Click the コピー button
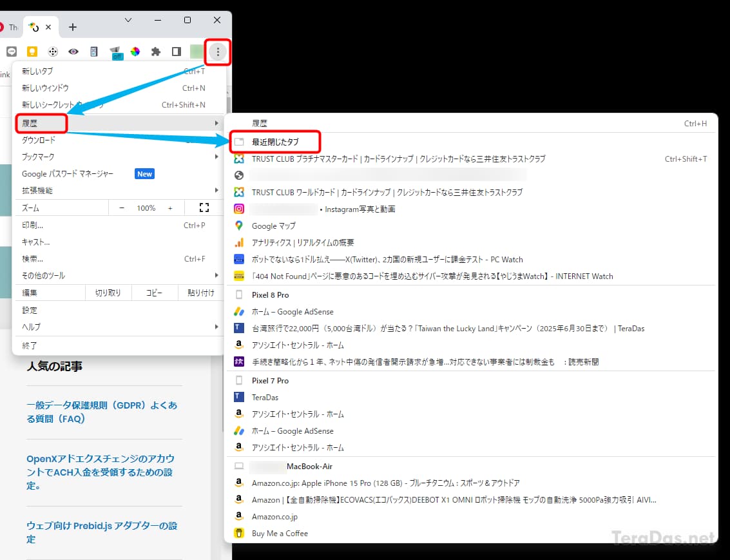Screen dimensions: 730x560 [155, 293]
